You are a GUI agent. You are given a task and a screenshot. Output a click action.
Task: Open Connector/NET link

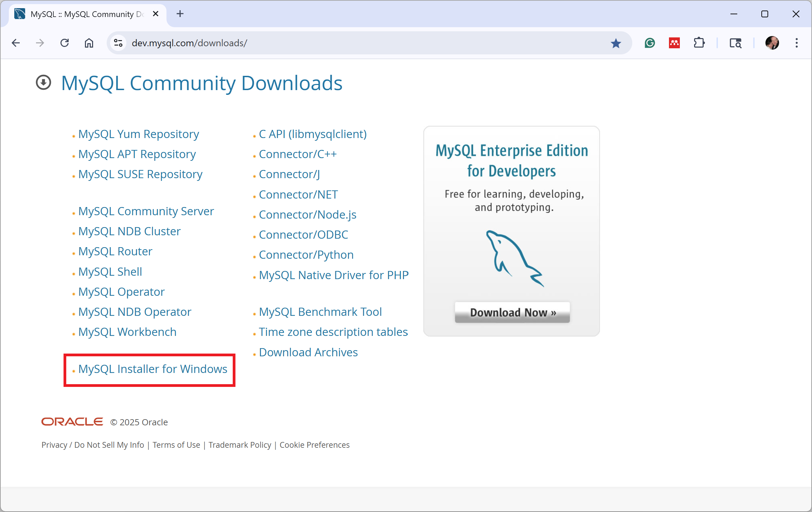coord(298,194)
